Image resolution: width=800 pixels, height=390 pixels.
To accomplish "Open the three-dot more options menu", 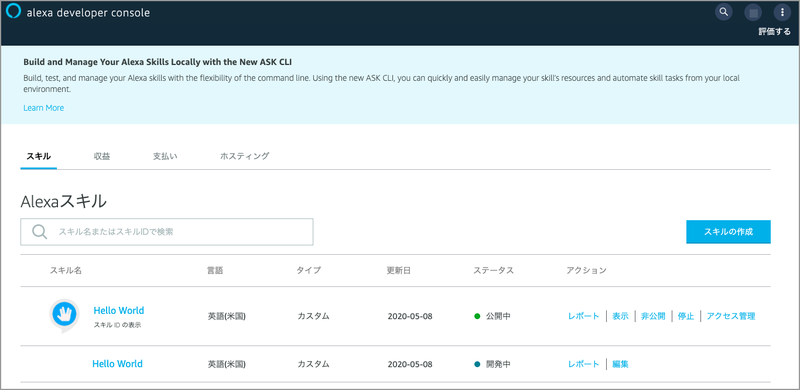I will pyautogui.click(x=782, y=12).
